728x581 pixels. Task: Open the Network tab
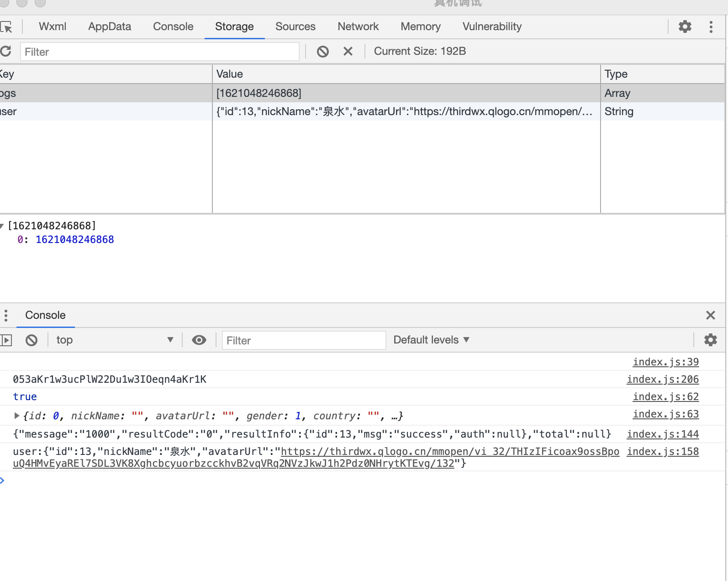point(358,26)
